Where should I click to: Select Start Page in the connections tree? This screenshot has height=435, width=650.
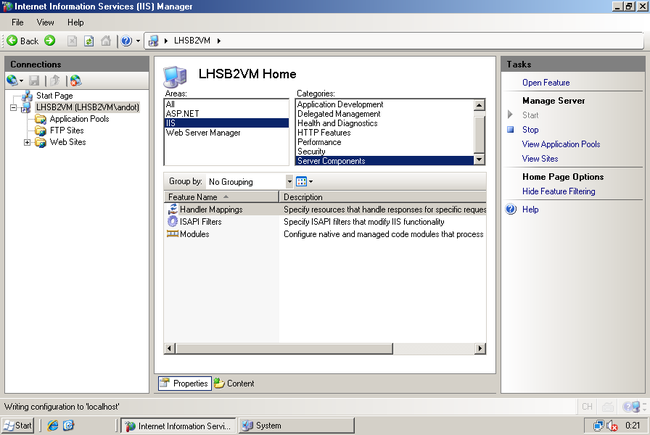[54, 96]
